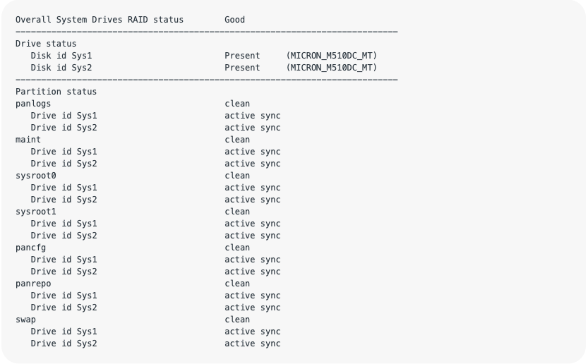Viewport: 588px width, 364px height.
Task: Click 'clean' status beside pancfg
Action: pyautogui.click(x=237, y=248)
